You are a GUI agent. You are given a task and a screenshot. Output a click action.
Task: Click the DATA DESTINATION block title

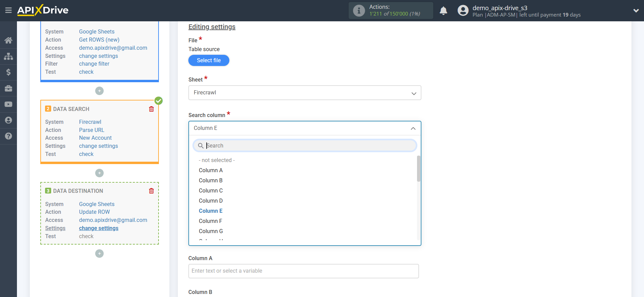click(x=78, y=191)
